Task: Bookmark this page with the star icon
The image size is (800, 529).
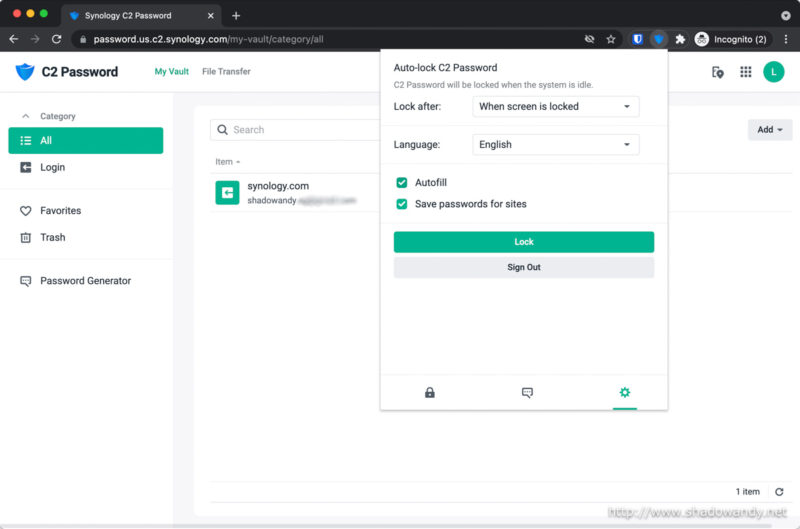Action: tap(611, 39)
